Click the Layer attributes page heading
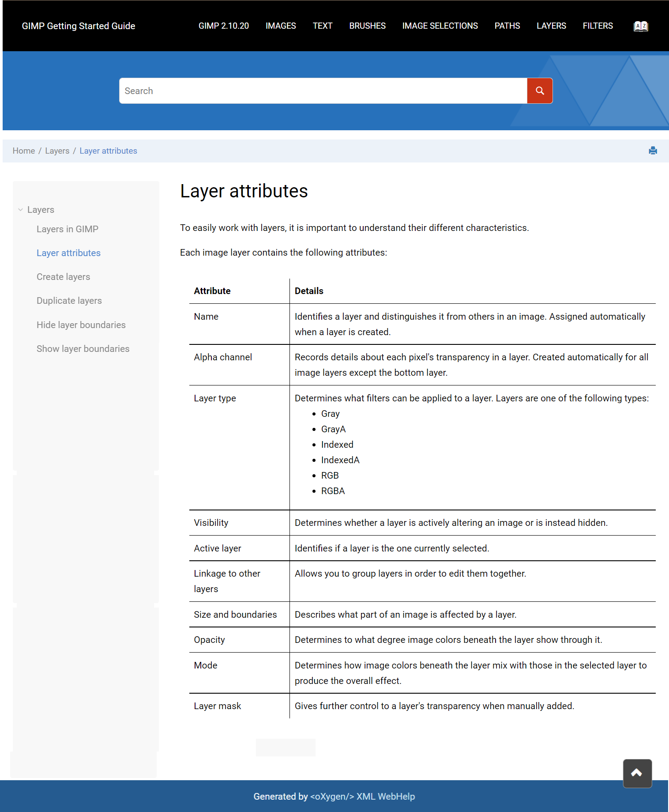Screen dimensions: 669x812 244,191
